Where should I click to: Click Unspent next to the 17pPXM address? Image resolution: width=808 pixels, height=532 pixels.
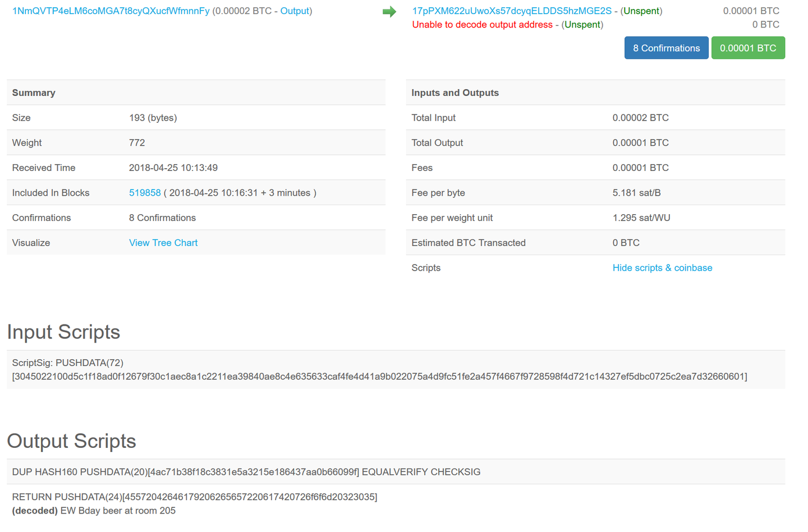coord(641,11)
